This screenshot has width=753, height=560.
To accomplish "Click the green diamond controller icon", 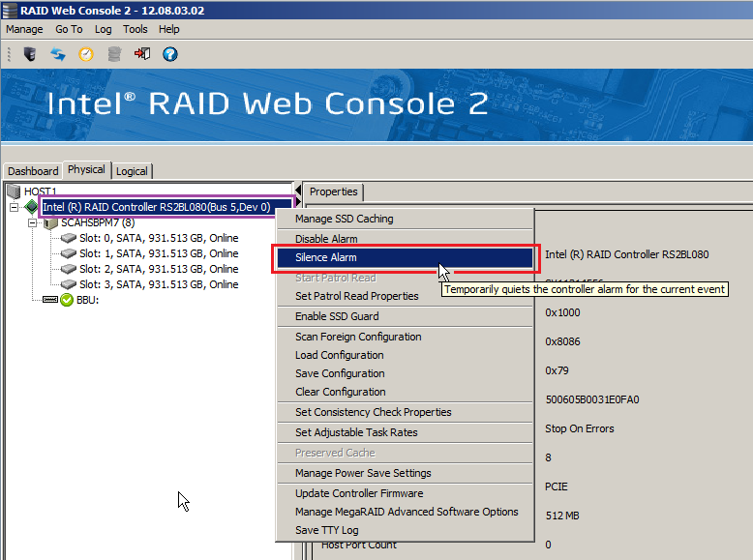I will tap(31, 207).
